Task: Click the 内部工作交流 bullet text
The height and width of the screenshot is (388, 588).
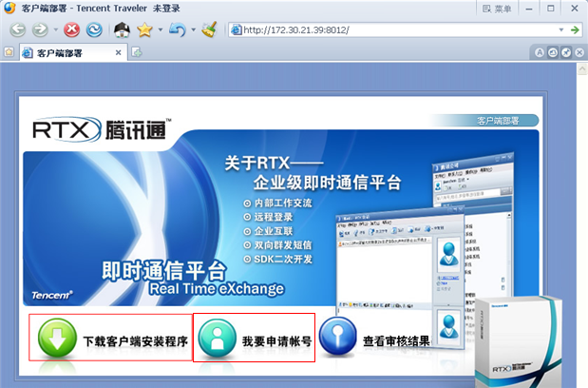Action: click(283, 203)
